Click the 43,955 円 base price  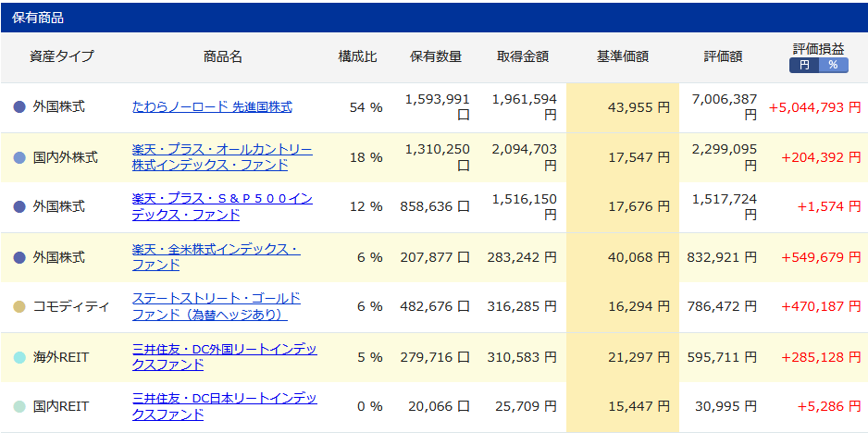[639, 107]
